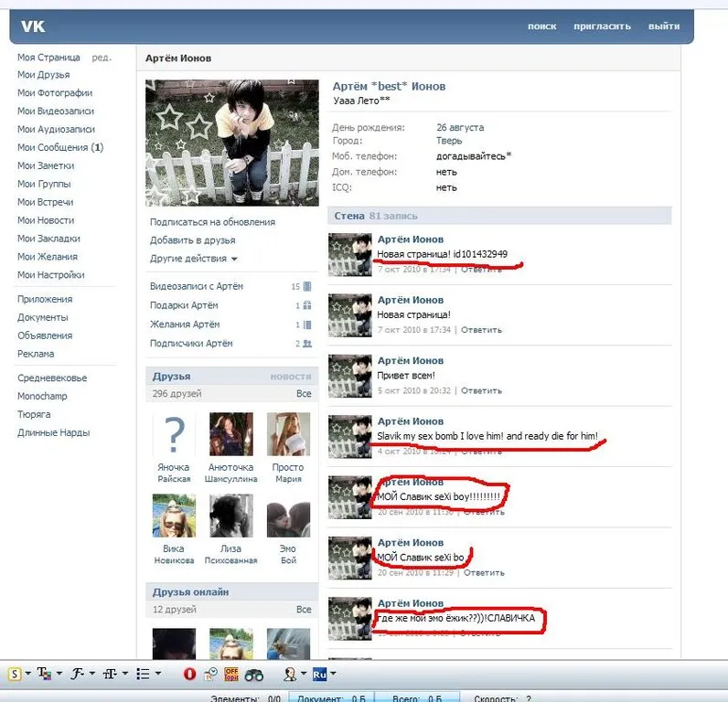Click the OFF Topic icon in toolbar
The image size is (728, 702).
pos(231,674)
